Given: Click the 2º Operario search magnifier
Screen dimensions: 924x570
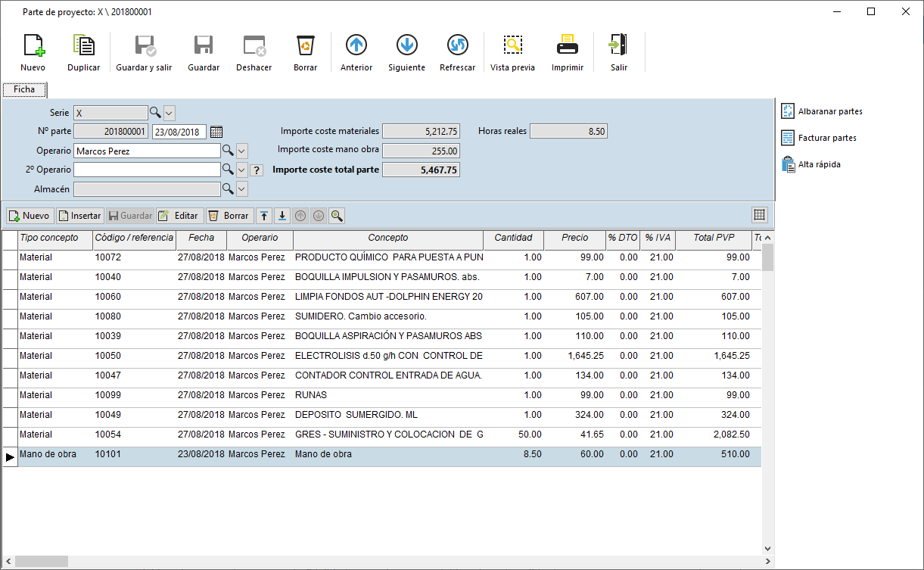Looking at the screenshot, I should click(228, 170).
